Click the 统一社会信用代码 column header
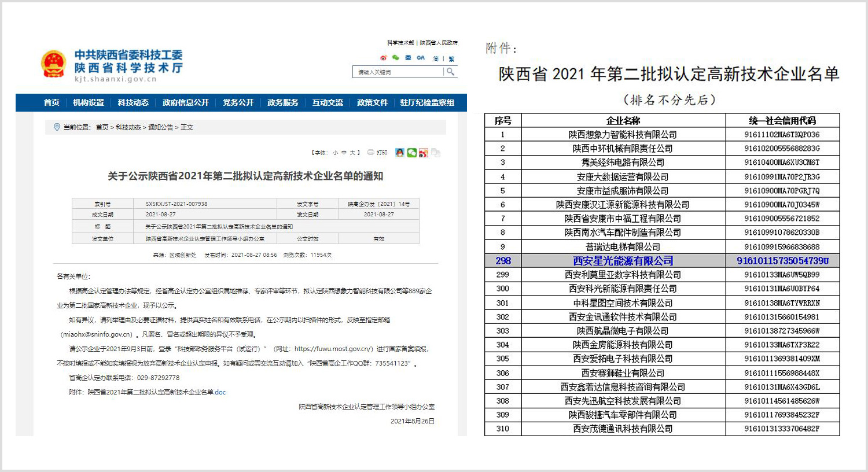The width and height of the screenshot is (868, 472). tap(782, 120)
